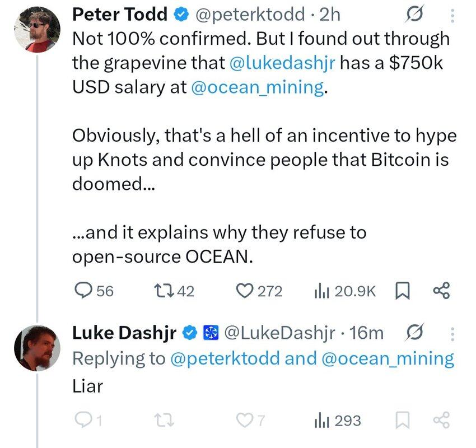Bookmark Peter Todd's tweet

point(403,291)
